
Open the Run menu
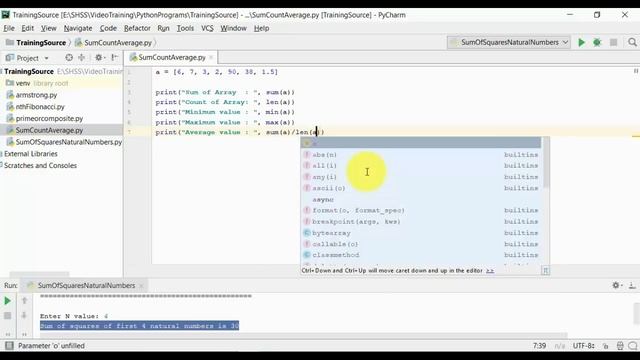163,28
